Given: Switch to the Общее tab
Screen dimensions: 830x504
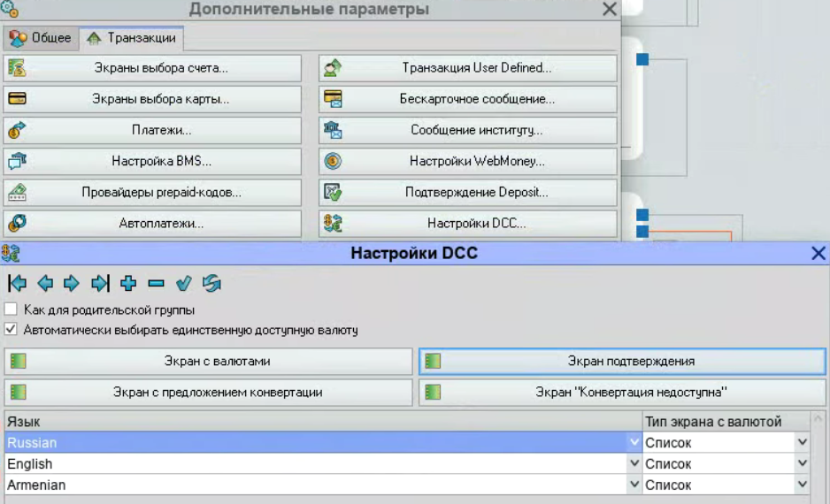Looking at the screenshot, I should pyautogui.click(x=40, y=38).
